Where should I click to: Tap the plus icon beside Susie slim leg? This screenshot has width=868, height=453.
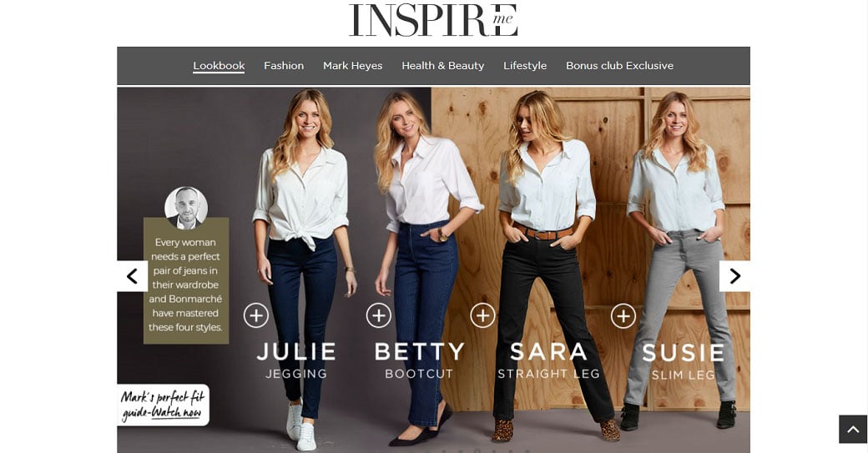(623, 316)
